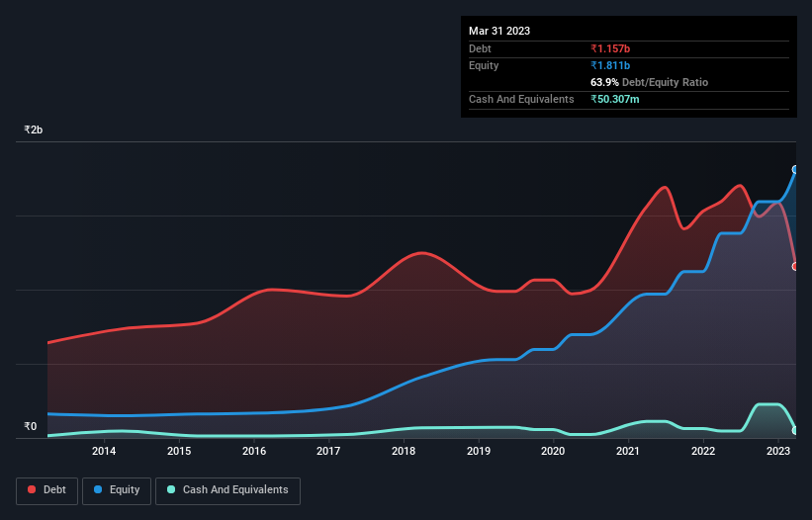The image size is (812, 520).
Task: Click the 63.9% Debt/Equity Ratio text
Action: tap(649, 82)
